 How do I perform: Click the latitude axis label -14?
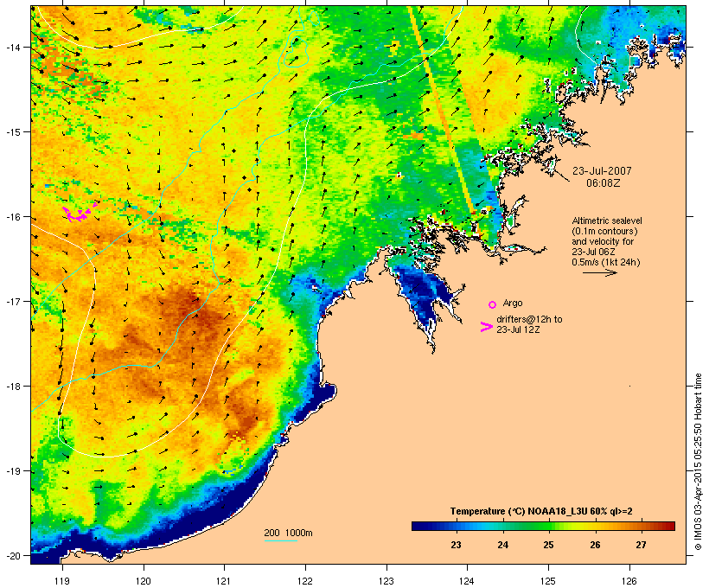point(13,48)
